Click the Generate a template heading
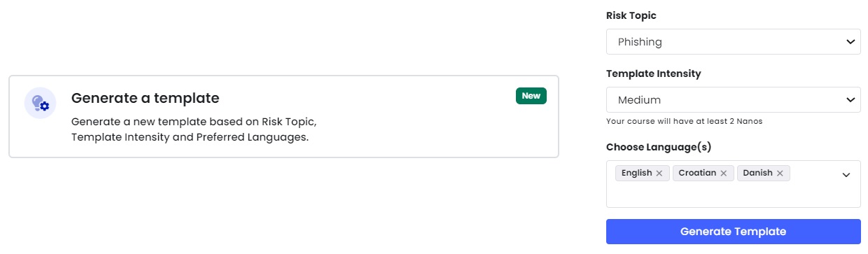 [145, 98]
